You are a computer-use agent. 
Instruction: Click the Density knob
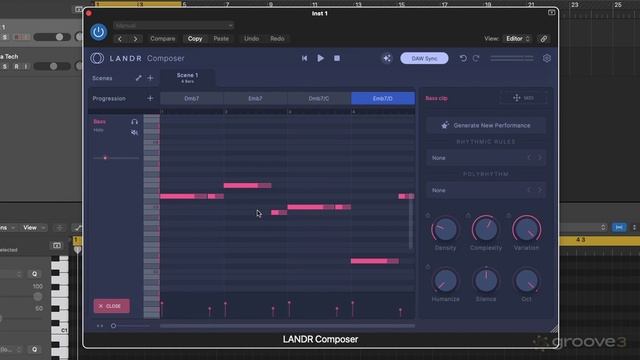pos(445,229)
